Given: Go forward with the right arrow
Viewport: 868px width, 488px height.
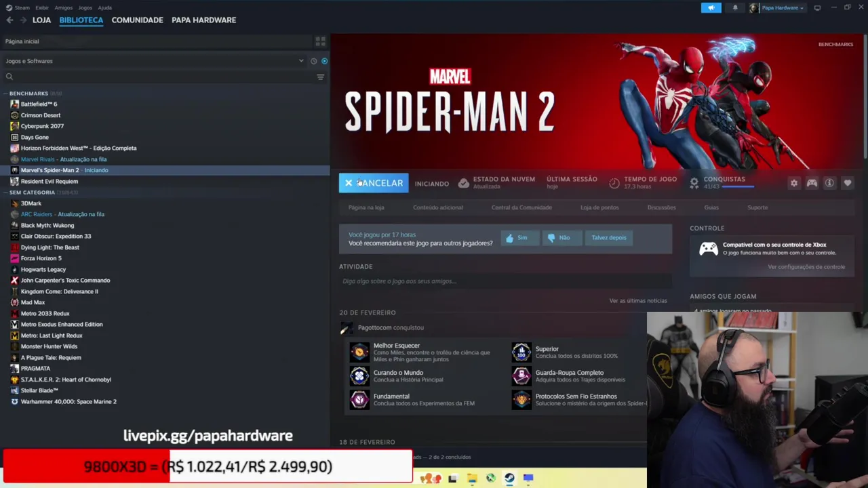Looking at the screenshot, I should tap(24, 20).
